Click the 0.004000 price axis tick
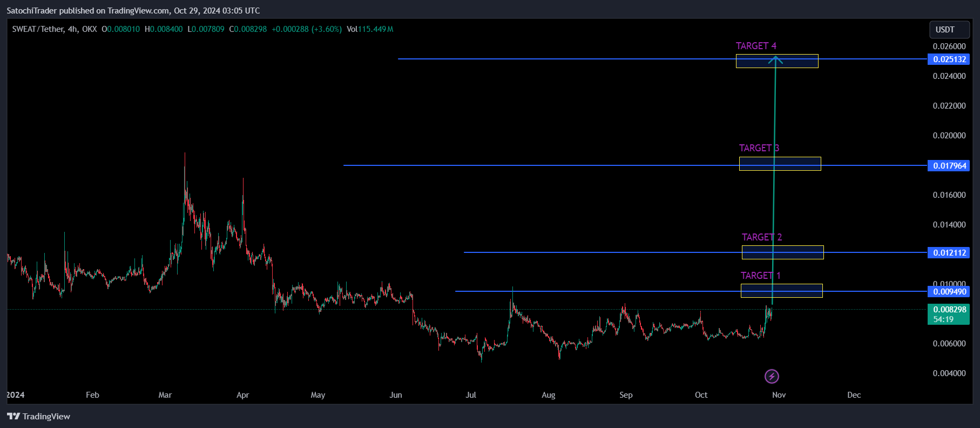 [x=949, y=373]
